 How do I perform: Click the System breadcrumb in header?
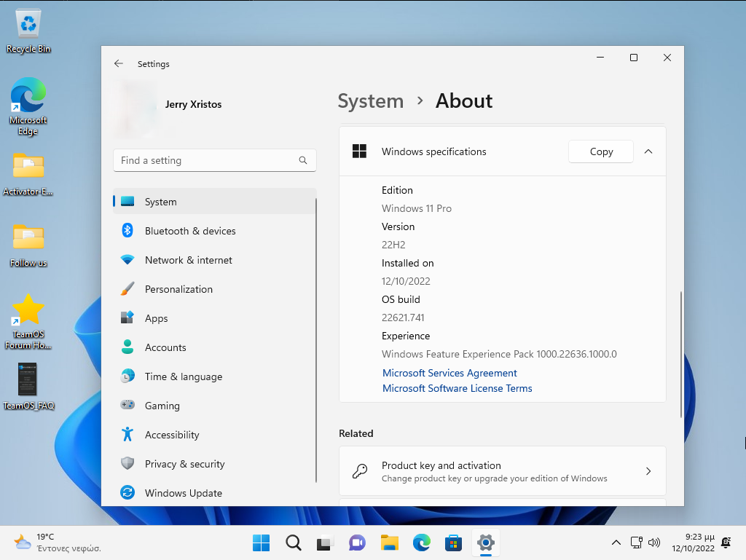(x=370, y=101)
